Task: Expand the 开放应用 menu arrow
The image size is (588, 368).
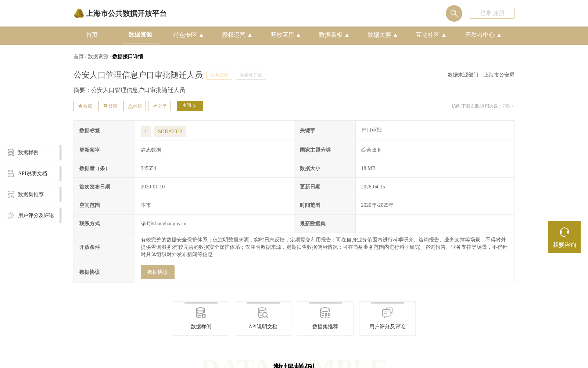Action: point(298,35)
